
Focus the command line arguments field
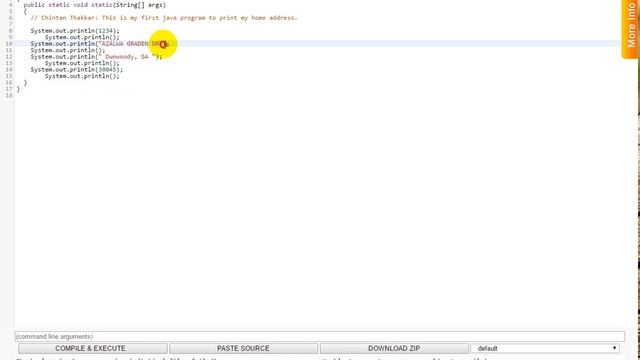pyautogui.click(x=320, y=336)
